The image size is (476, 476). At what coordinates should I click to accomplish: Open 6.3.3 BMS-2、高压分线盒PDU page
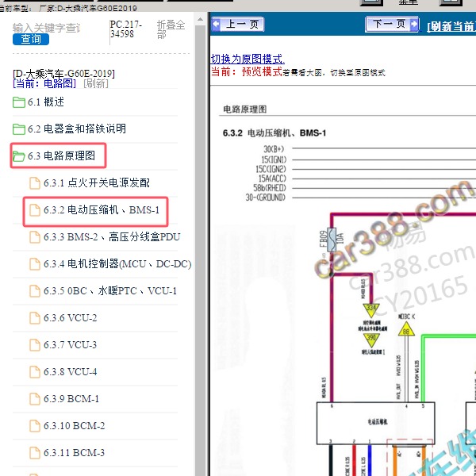click(x=112, y=236)
